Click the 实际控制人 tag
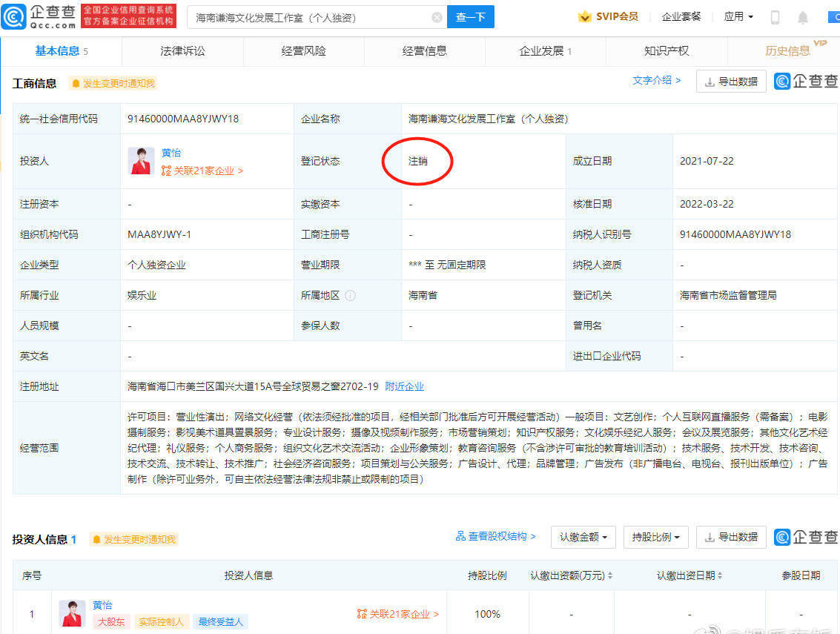The image size is (840, 634). point(161,621)
